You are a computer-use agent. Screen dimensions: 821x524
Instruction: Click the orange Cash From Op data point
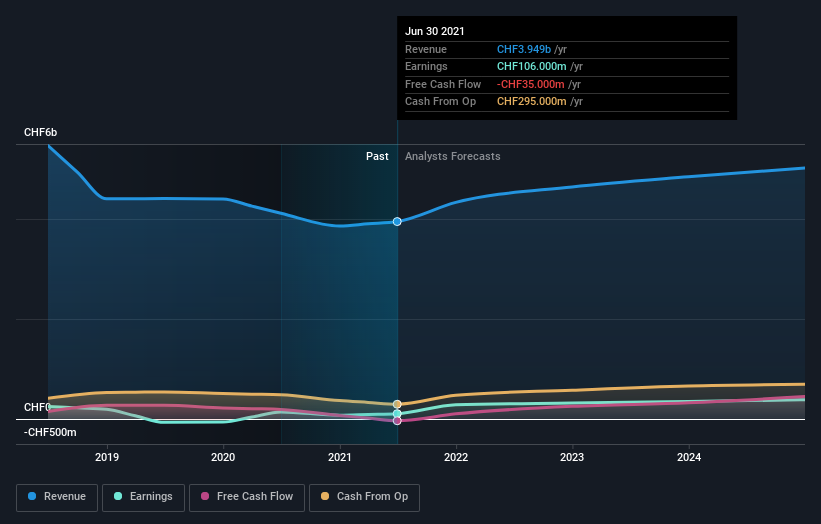tap(397, 404)
